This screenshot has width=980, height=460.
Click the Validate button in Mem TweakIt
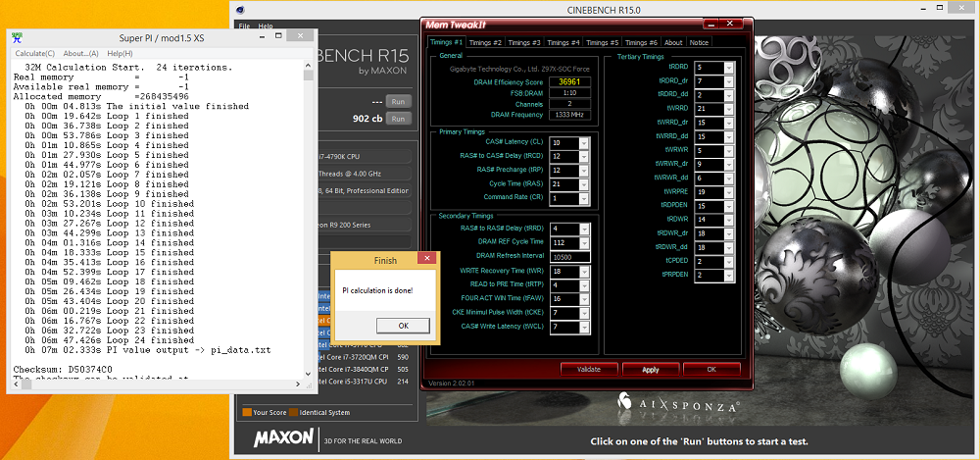tap(589, 369)
